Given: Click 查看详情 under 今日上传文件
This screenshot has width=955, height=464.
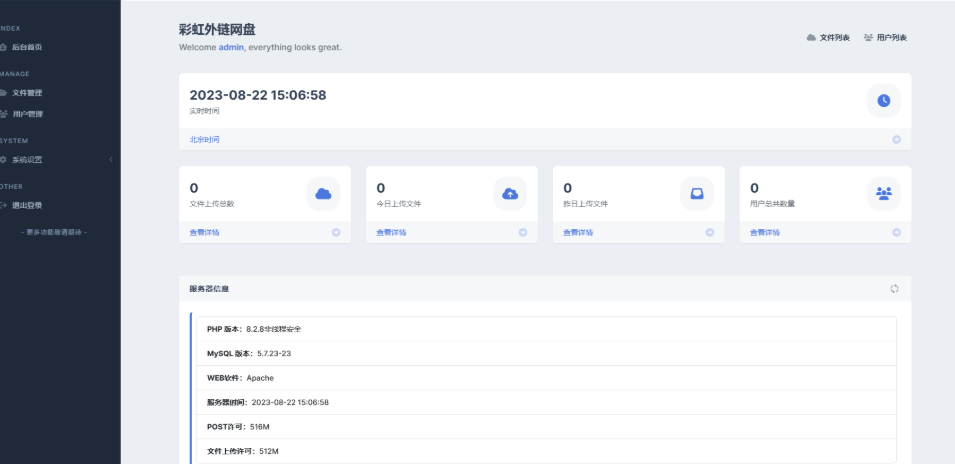Looking at the screenshot, I should (x=391, y=233).
